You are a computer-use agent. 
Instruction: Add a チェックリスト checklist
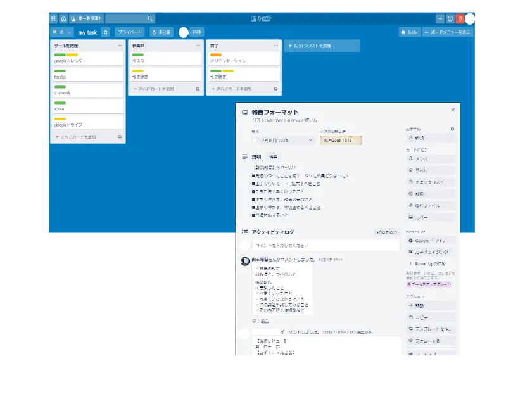coord(431,182)
